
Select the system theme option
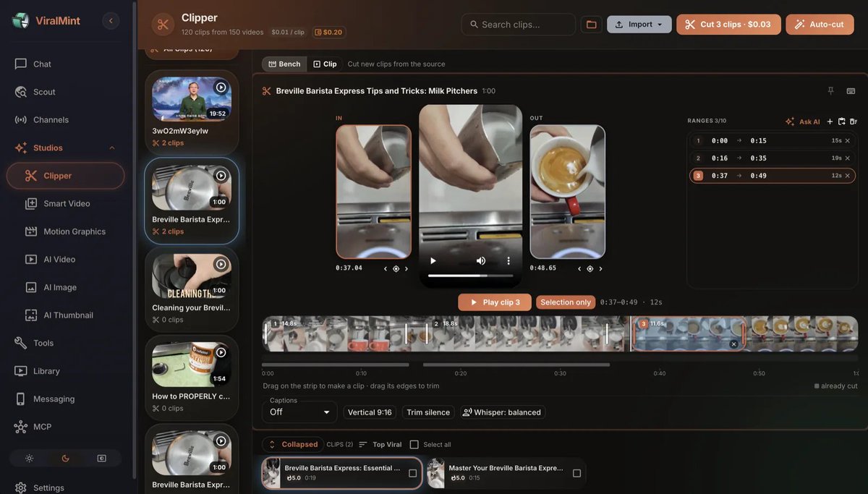[x=101, y=458]
